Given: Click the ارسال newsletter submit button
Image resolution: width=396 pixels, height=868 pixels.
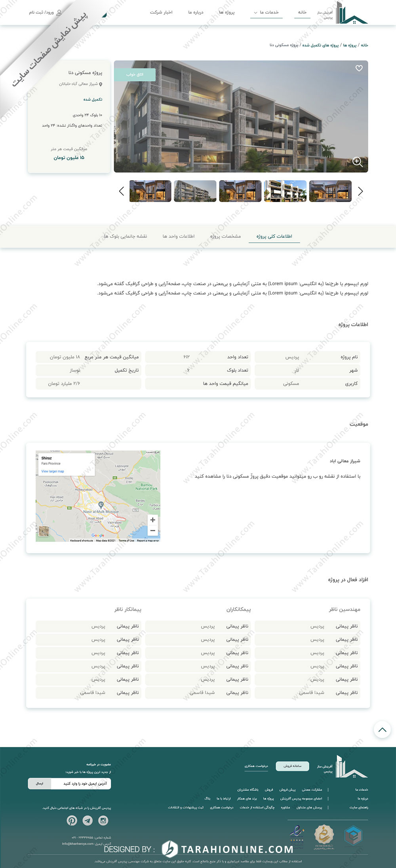Looking at the screenshot, I should point(40,783).
